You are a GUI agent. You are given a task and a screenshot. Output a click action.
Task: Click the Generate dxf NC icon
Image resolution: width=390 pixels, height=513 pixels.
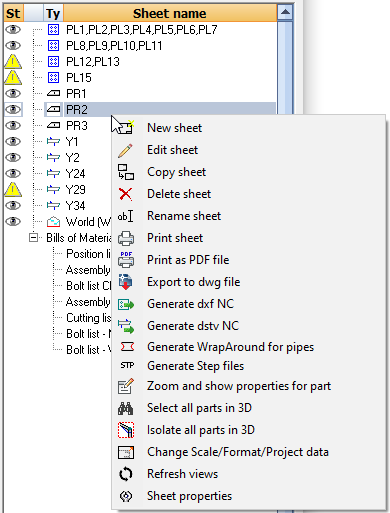pyautogui.click(x=126, y=304)
